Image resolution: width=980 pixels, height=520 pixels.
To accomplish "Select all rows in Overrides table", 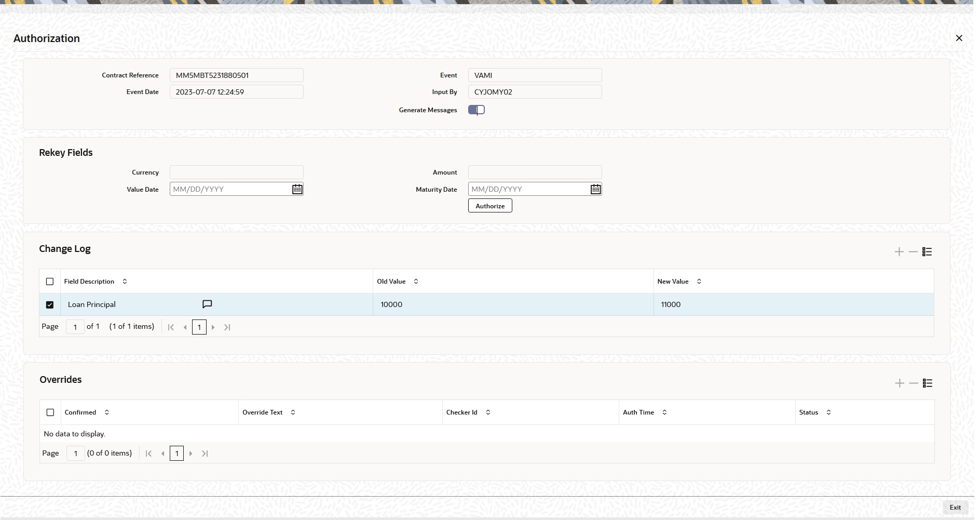I will coord(50,412).
